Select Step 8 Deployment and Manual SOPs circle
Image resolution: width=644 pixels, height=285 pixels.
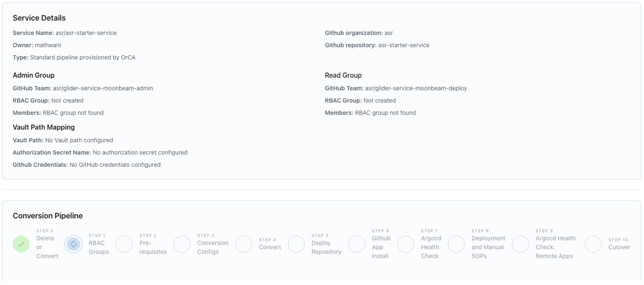[x=456, y=244]
